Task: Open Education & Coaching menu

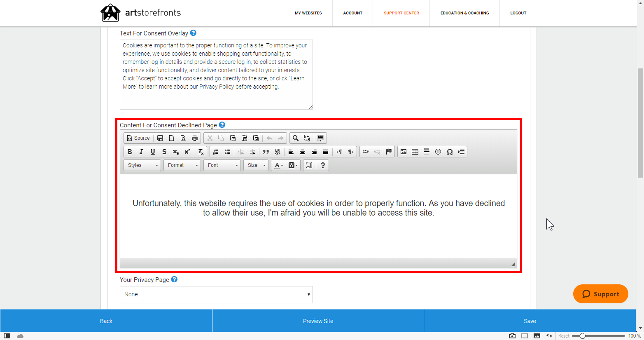Action: point(465,13)
